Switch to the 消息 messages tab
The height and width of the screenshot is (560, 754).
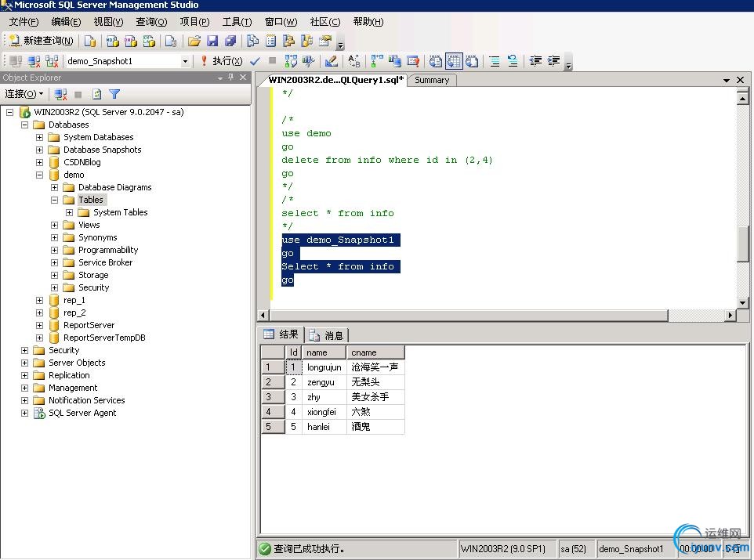[327, 335]
